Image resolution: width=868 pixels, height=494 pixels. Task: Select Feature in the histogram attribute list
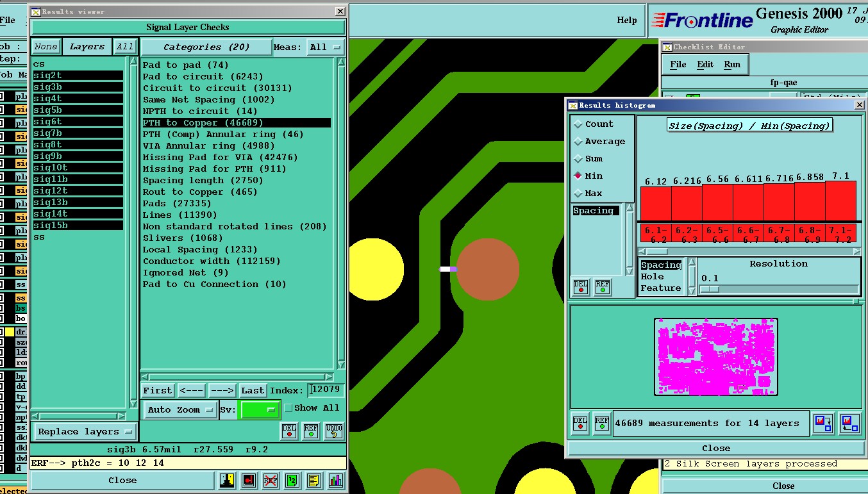[661, 288]
